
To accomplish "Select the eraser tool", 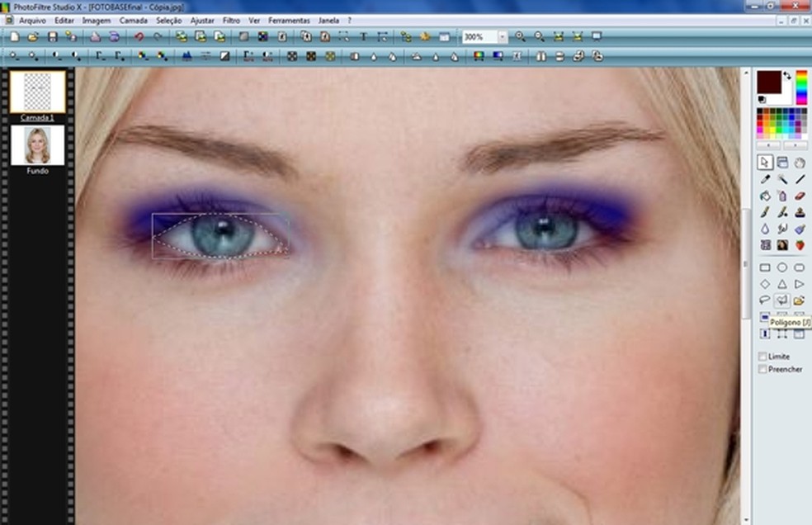I will click(800, 196).
